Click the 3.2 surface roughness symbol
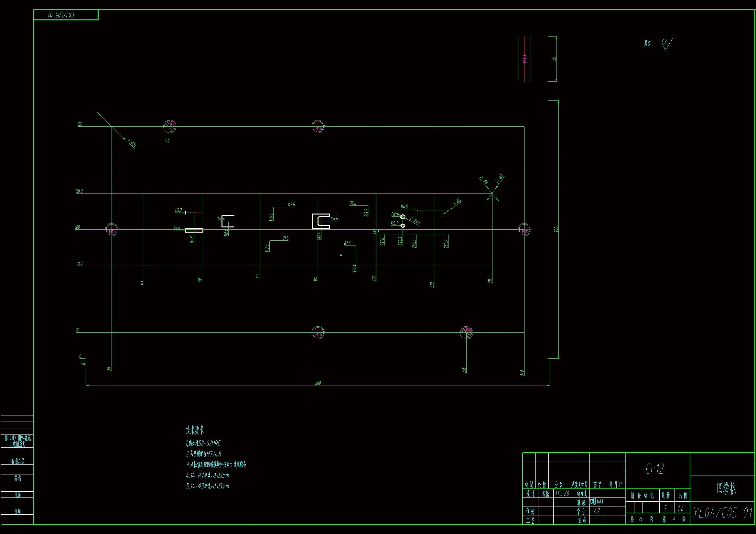Viewport: 756px width, 534px height. click(666, 44)
